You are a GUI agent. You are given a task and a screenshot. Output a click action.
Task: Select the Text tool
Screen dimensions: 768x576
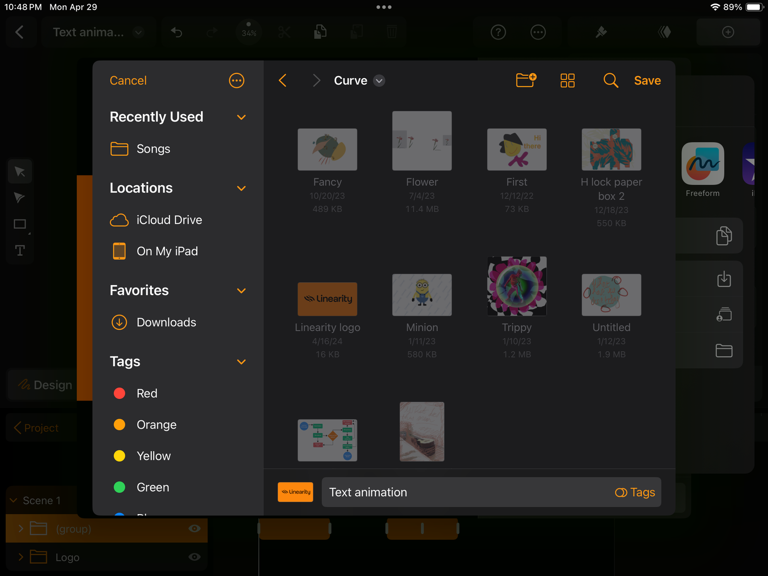(x=20, y=251)
